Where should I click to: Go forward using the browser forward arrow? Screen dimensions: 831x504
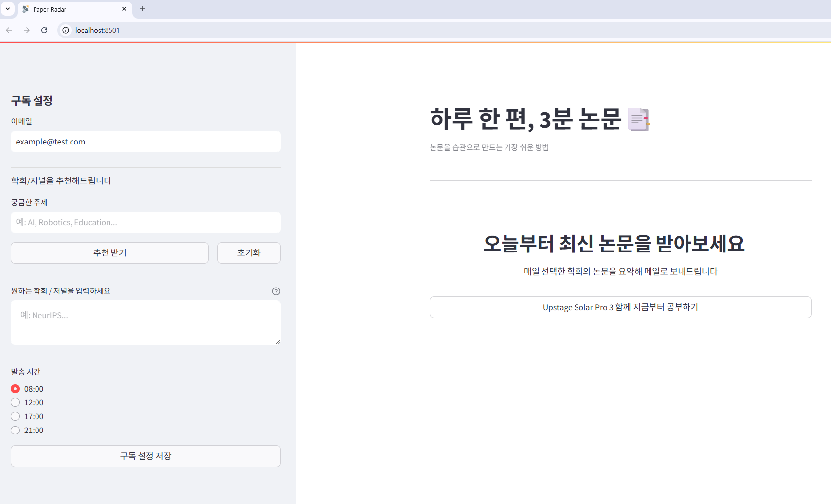click(x=27, y=30)
